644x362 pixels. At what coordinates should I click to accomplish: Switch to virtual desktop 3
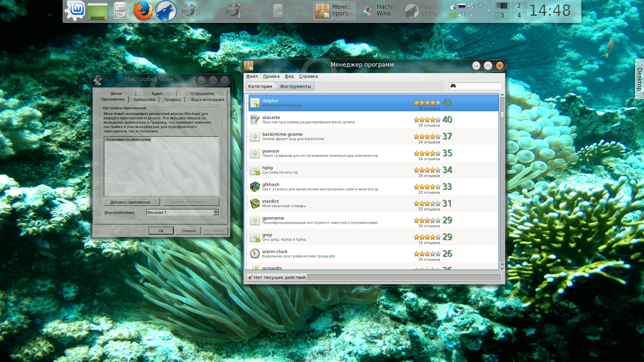502,15
